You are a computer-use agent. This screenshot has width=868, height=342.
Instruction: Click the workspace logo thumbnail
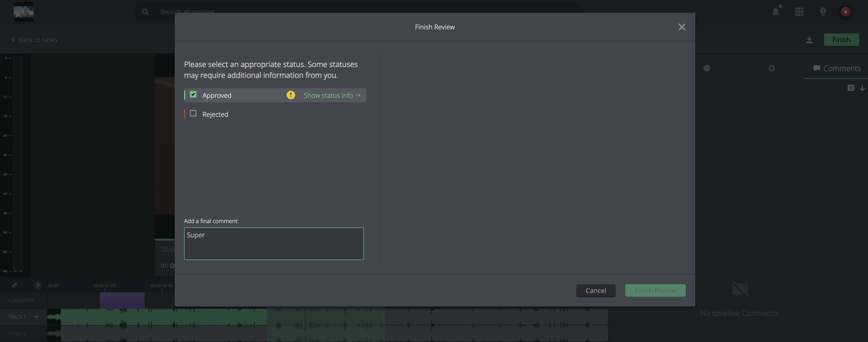(24, 11)
